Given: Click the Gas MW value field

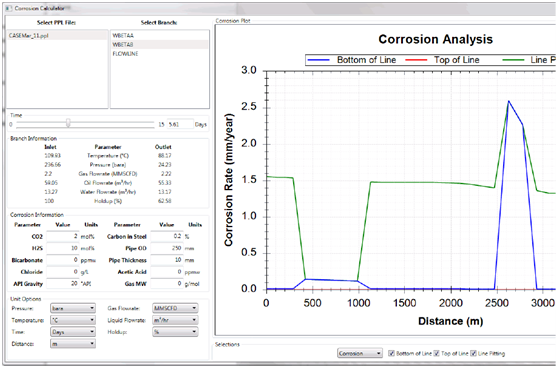Looking at the screenshot, I should [167, 284].
